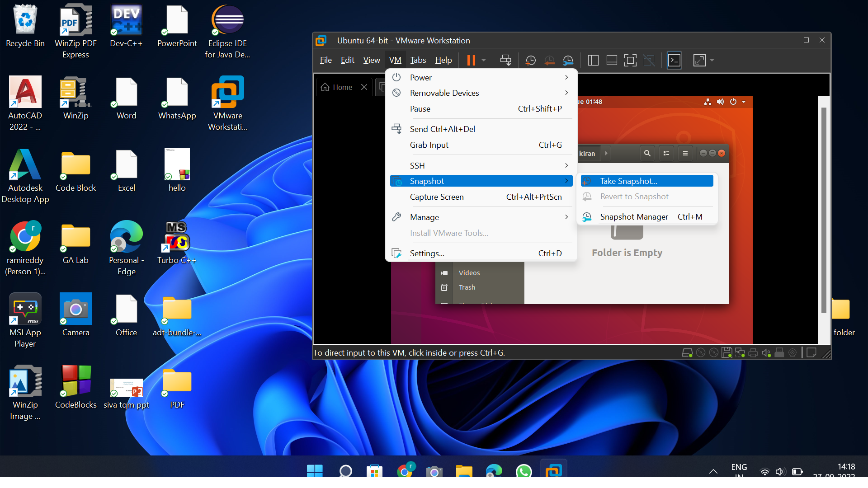The height and width of the screenshot is (488, 868).
Task: Select Grab Input menu entry
Action: [x=481, y=145]
